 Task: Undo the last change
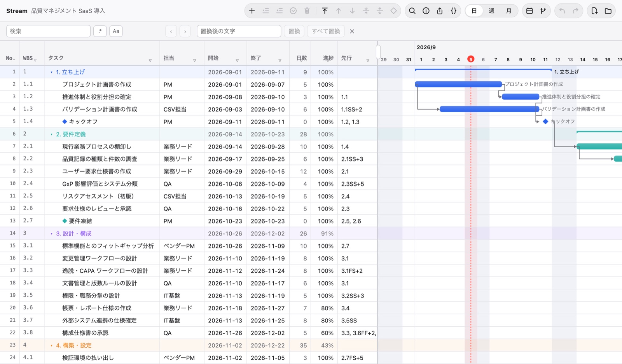pos(562,11)
